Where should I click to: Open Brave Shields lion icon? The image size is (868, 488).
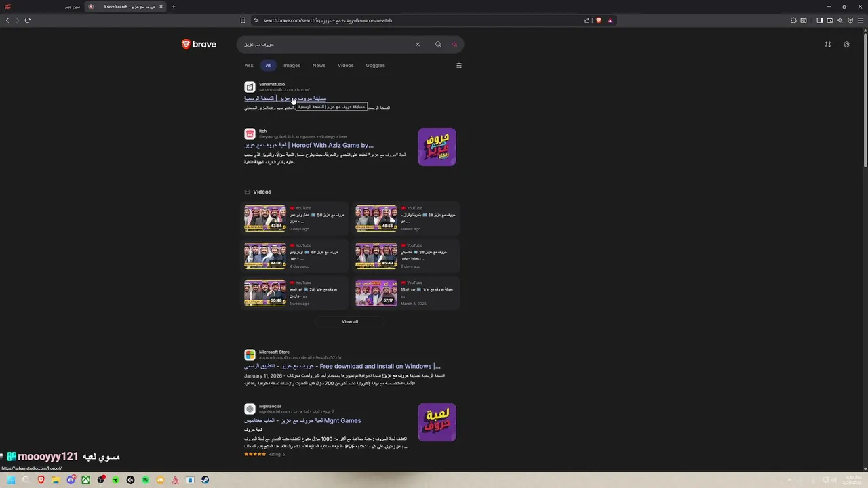pyautogui.click(x=599, y=20)
